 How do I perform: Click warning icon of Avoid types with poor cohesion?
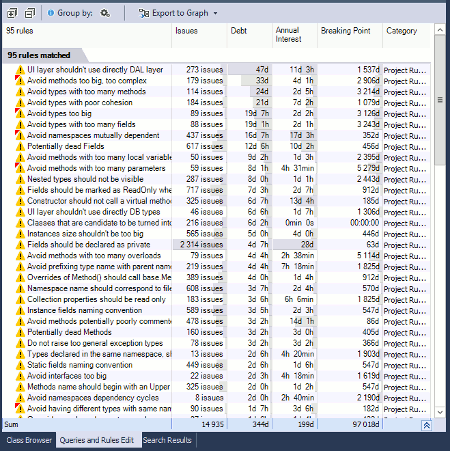point(20,102)
